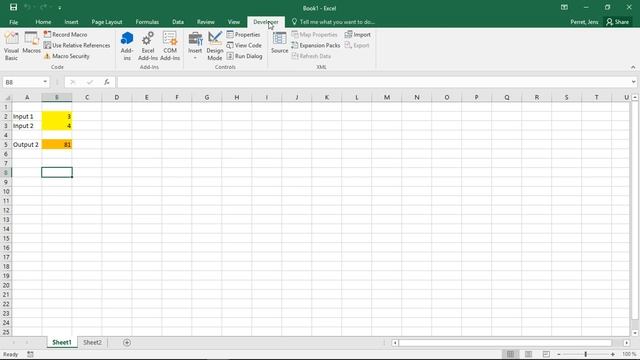The image size is (640, 360).
Task: Switch to the Review tab
Action: pyautogui.click(x=206, y=22)
